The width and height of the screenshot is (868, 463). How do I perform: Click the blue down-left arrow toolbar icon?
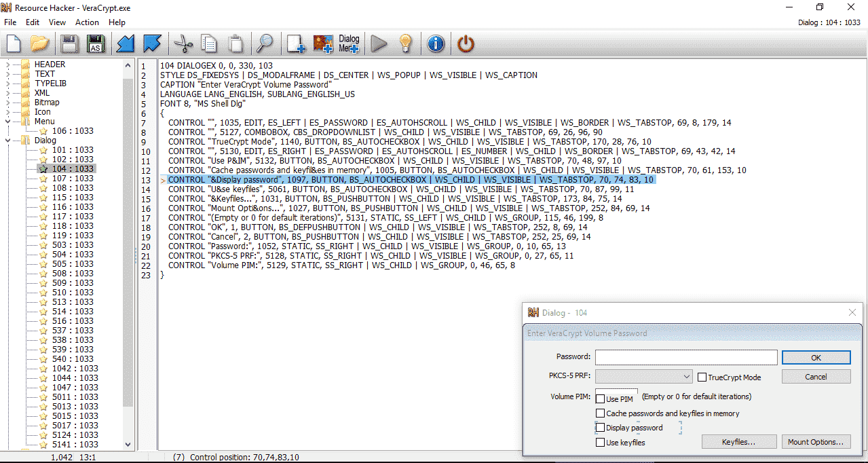tap(126, 44)
